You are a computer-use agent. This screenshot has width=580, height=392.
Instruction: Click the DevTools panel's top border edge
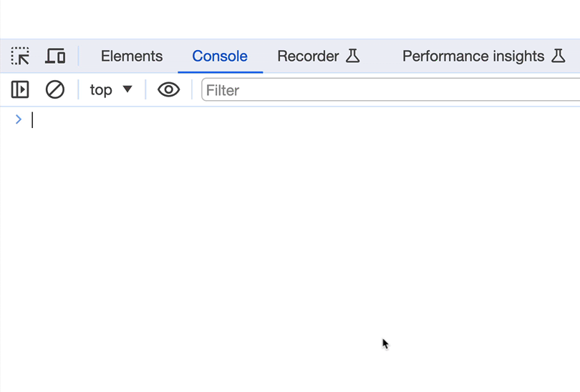pos(286,39)
